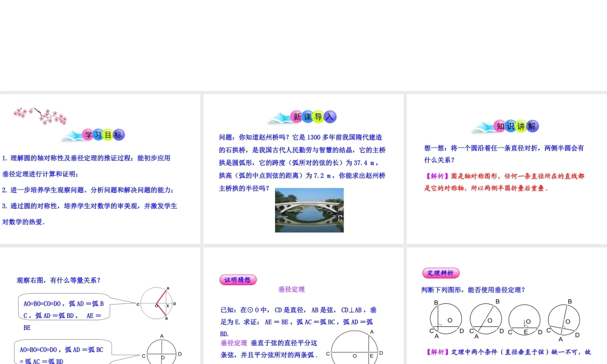The width and height of the screenshot is (607, 364).
Task: Select the 定理辨析 pink badge
Action: 441,273
